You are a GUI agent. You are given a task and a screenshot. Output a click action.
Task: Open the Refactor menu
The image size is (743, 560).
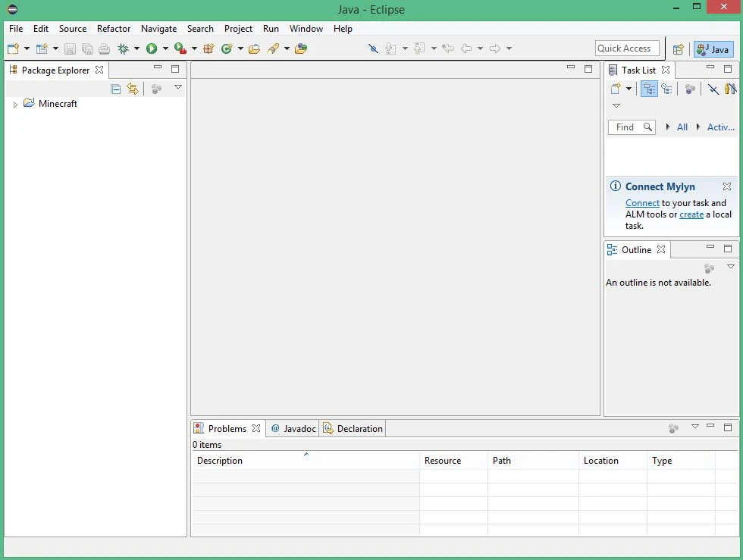pyautogui.click(x=114, y=29)
